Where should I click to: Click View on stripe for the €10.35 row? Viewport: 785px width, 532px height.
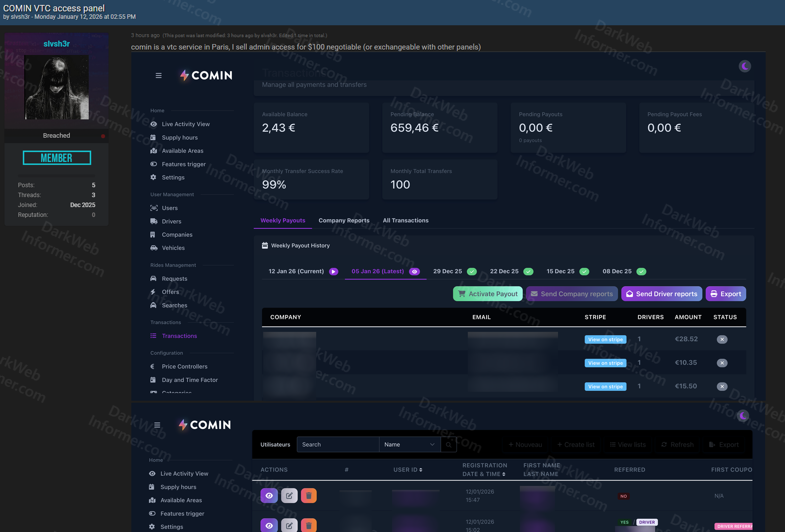(605, 363)
